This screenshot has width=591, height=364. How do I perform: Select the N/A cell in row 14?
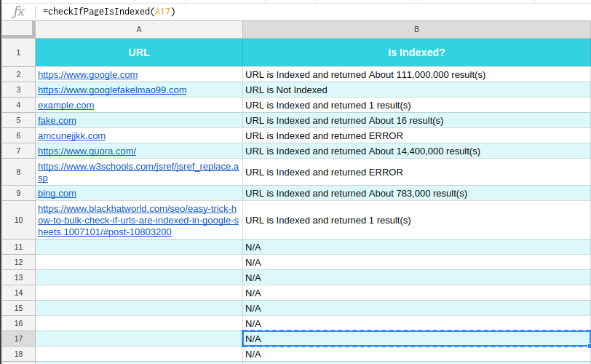pyautogui.click(x=416, y=293)
